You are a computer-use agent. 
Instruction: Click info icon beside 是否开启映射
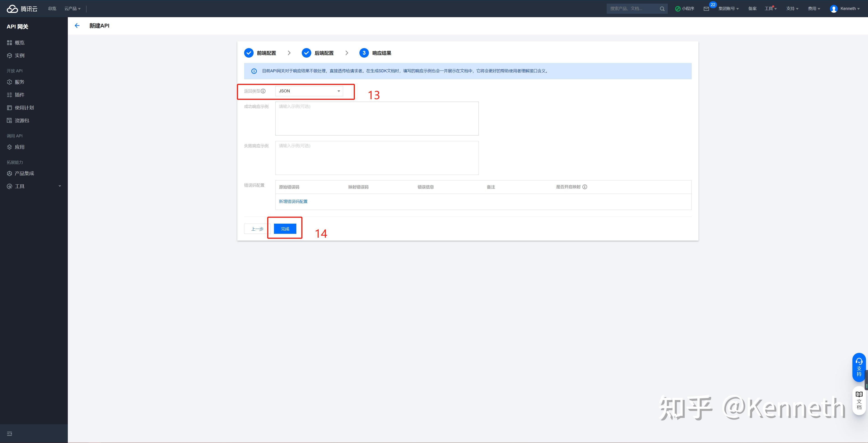point(585,187)
